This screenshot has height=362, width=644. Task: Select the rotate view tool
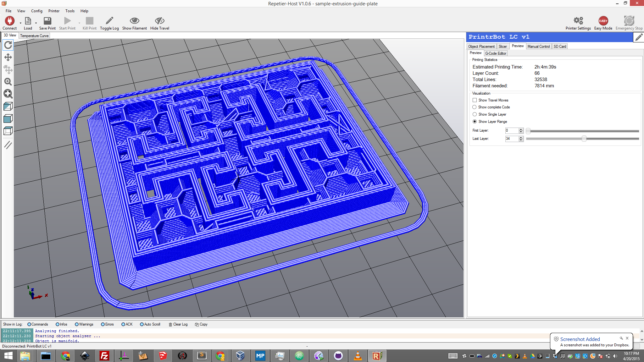click(8, 45)
